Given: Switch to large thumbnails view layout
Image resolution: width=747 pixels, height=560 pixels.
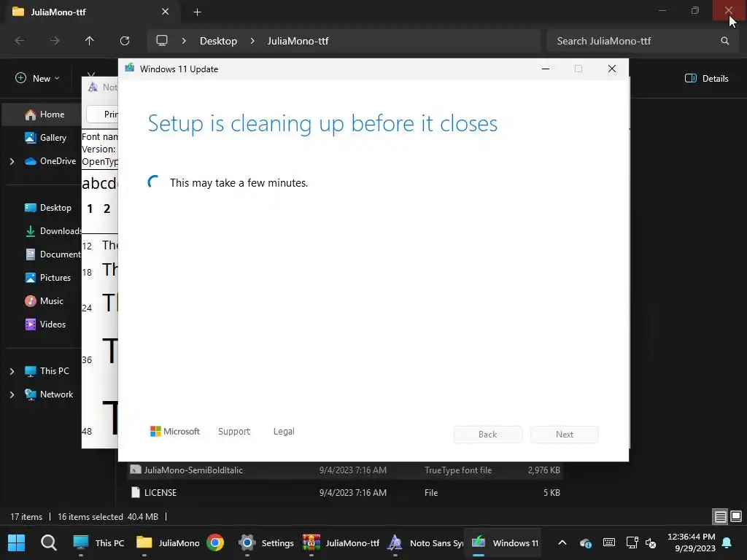Looking at the screenshot, I should 736,517.
